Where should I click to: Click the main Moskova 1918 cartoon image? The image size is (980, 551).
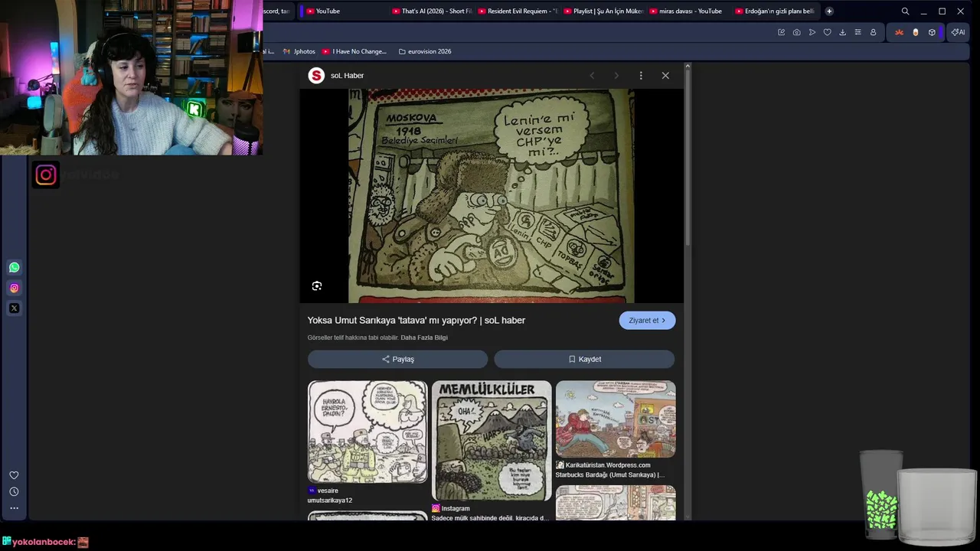(x=491, y=196)
